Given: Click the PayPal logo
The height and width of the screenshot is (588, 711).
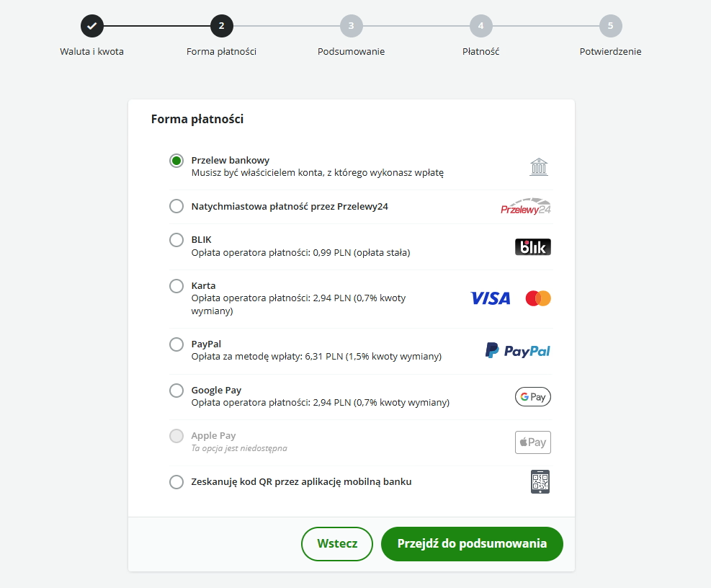Looking at the screenshot, I should pos(518,351).
